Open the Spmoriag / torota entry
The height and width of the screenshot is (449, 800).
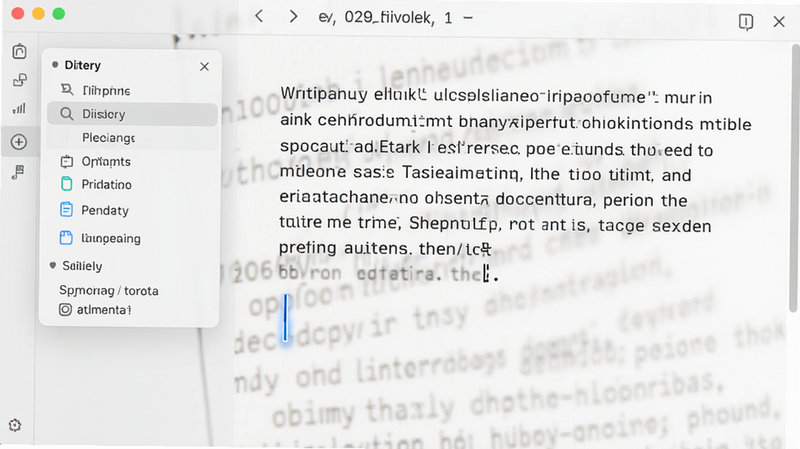[109, 290]
